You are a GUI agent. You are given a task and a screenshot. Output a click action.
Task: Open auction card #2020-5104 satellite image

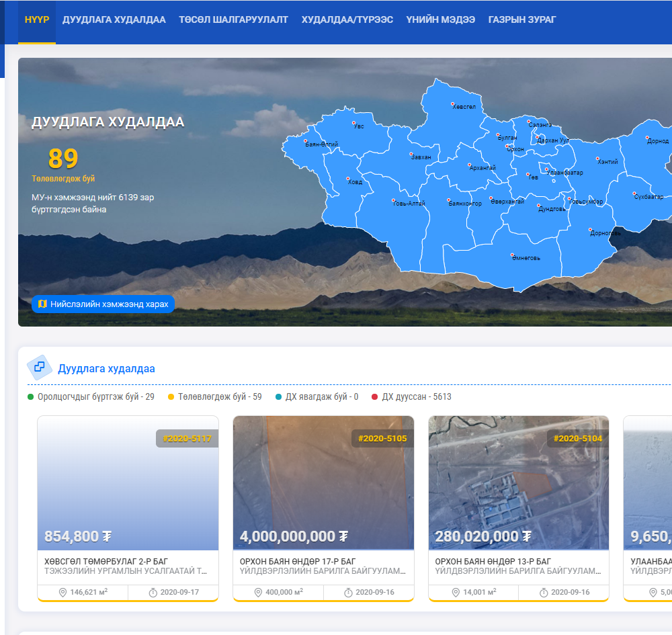[x=519, y=483]
